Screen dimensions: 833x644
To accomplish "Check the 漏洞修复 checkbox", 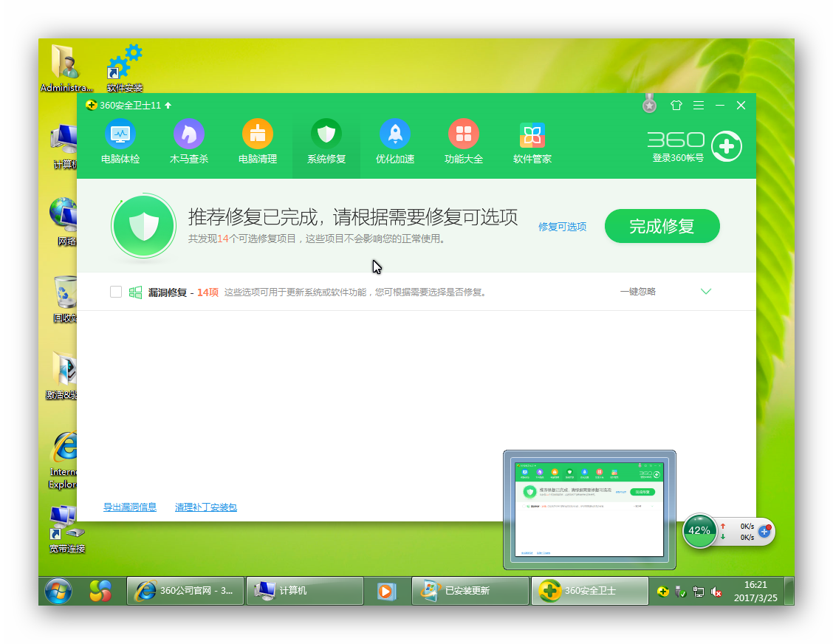I will (116, 292).
